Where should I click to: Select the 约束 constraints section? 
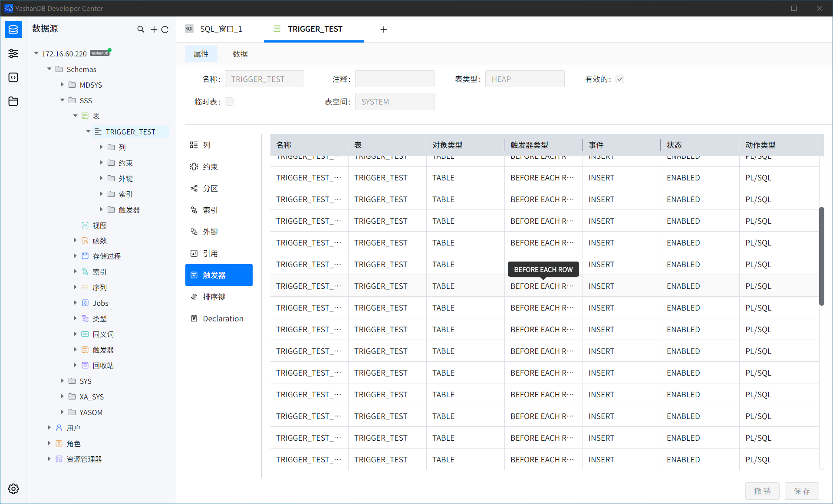click(210, 166)
